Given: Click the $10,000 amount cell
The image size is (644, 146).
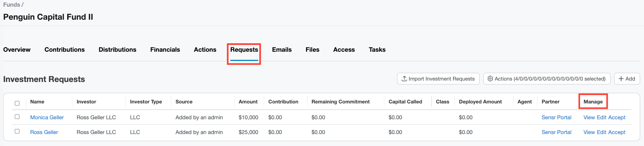Looking at the screenshot, I should coord(248,118).
